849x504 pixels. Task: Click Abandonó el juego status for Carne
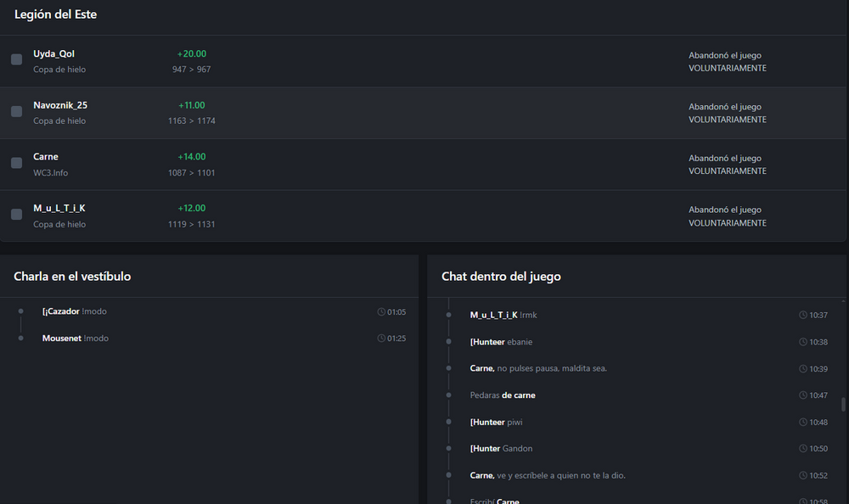(x=728, y=165)
